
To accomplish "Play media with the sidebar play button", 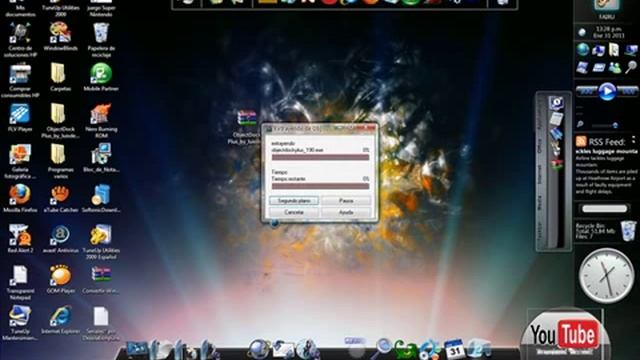I will [x=607, y=91].
